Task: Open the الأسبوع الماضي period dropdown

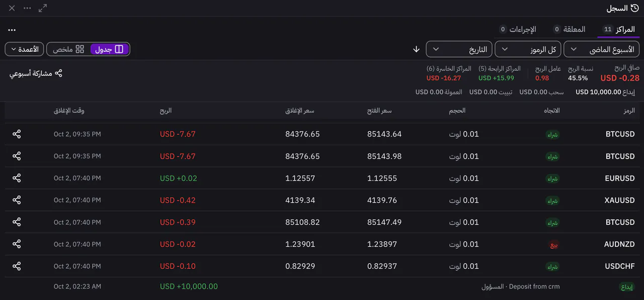Action: [602, 49]
